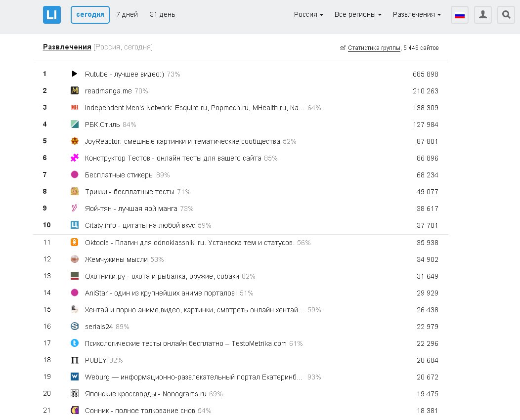
Task: Switch to the 7 дней period
Action: (x=127, y=15)
